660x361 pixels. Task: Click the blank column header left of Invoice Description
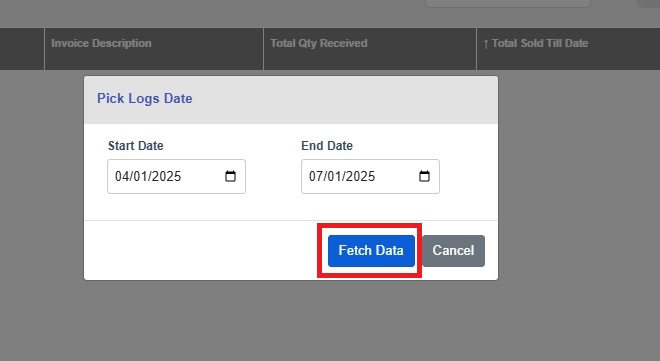click(x=22, y=49)
